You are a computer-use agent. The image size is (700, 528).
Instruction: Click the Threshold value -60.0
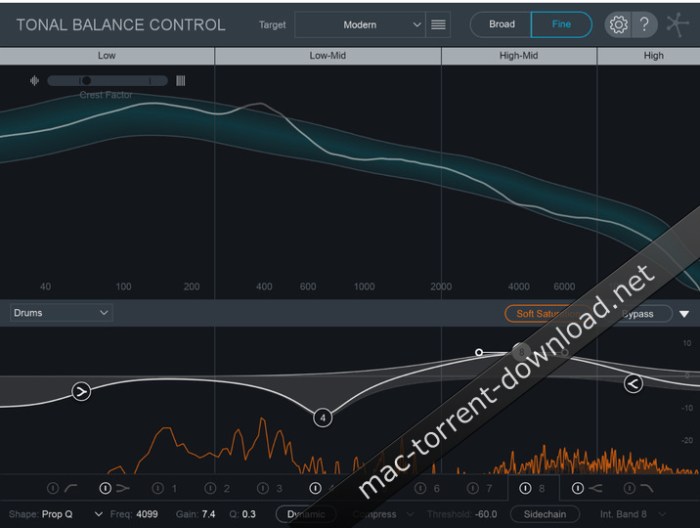coord(486,514)
